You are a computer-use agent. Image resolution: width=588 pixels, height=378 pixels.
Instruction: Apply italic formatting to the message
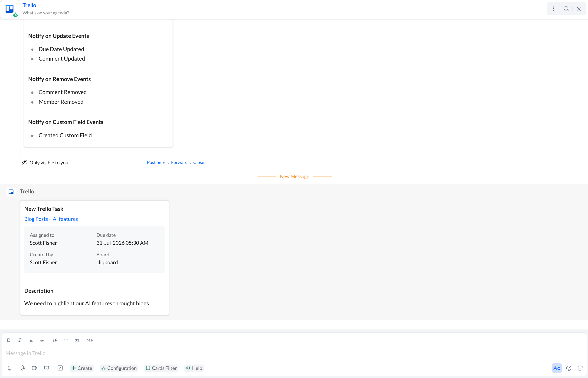point(20,340)
